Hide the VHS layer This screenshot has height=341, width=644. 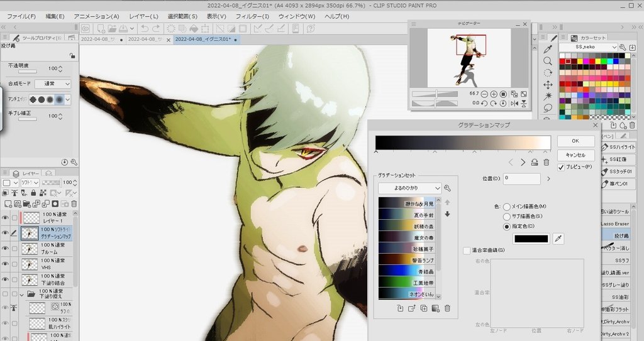[5, 264]
